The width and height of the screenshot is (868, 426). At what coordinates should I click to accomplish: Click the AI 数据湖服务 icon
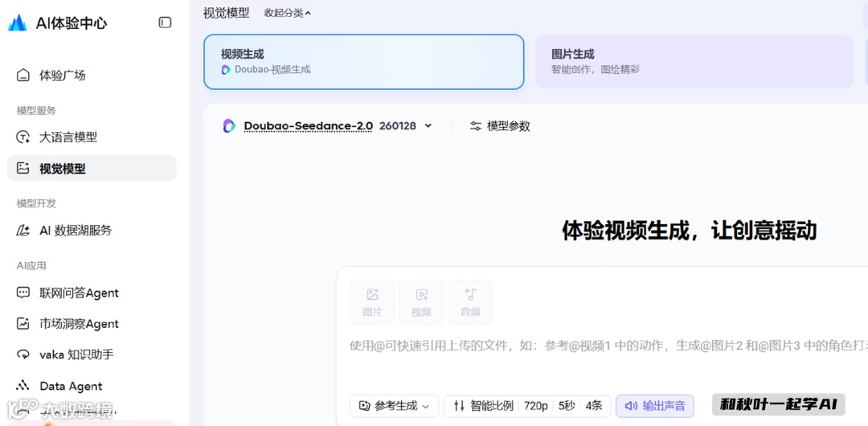tap(23, 231)
